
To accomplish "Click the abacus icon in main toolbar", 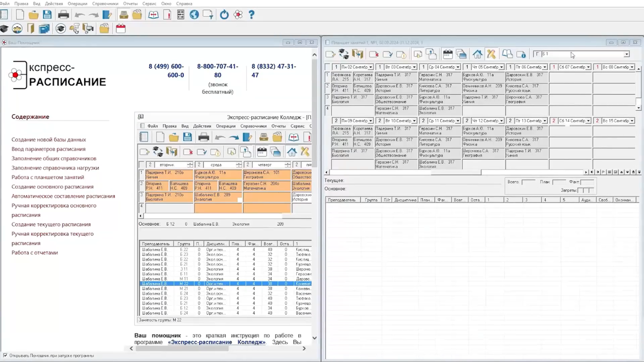I will (x=181, y=15).
